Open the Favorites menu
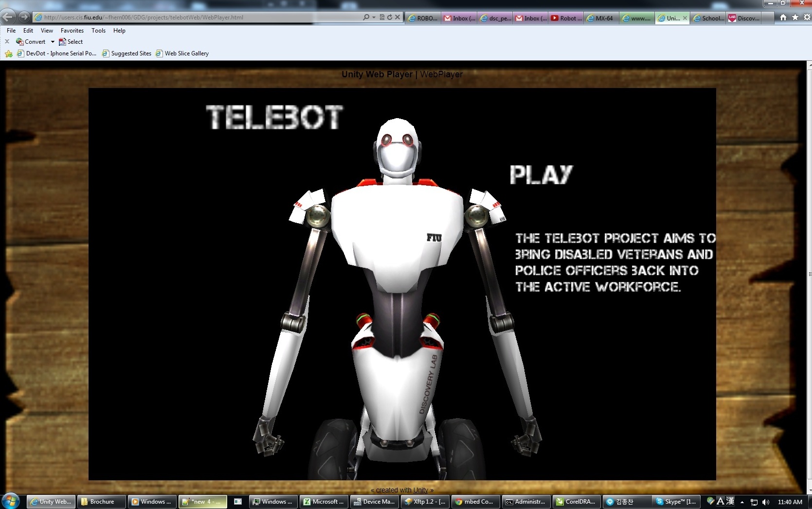812x509 pixels. 72,30
